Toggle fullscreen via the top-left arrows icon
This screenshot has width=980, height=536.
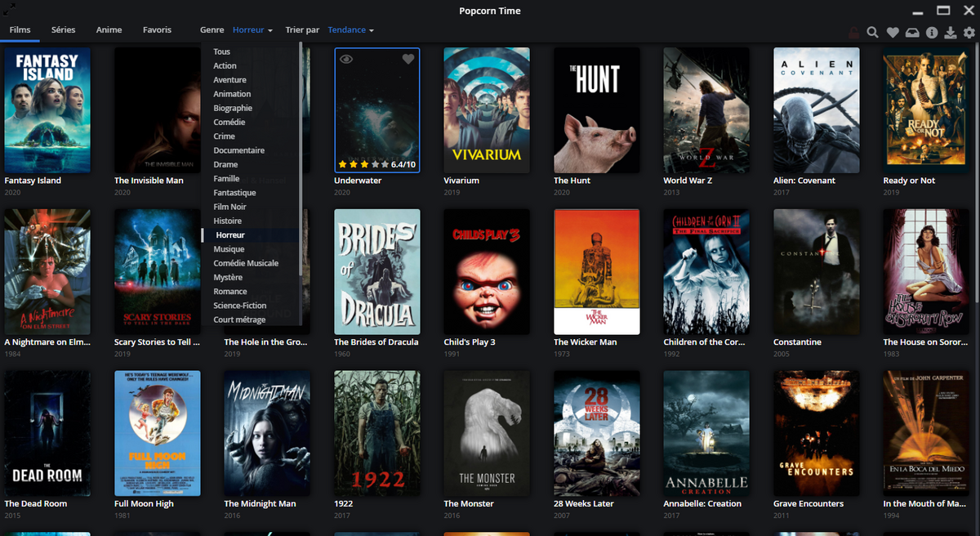pyautogui.click(x=9, y=10)
